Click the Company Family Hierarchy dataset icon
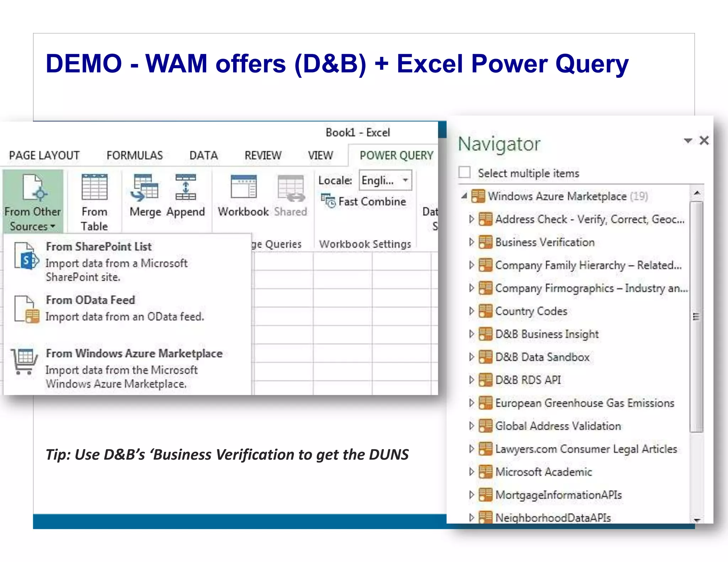The height and width of the screenshot is (562, 728). tap(485, 265)
